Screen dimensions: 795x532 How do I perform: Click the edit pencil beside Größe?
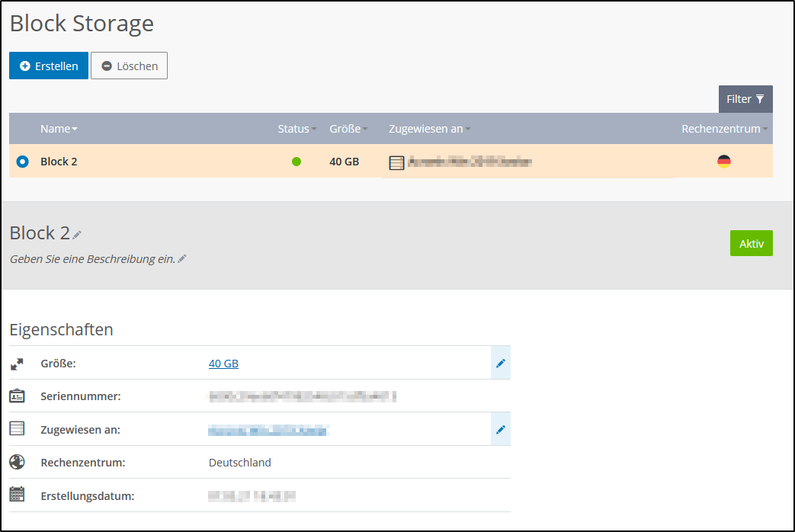click(501, 363)
